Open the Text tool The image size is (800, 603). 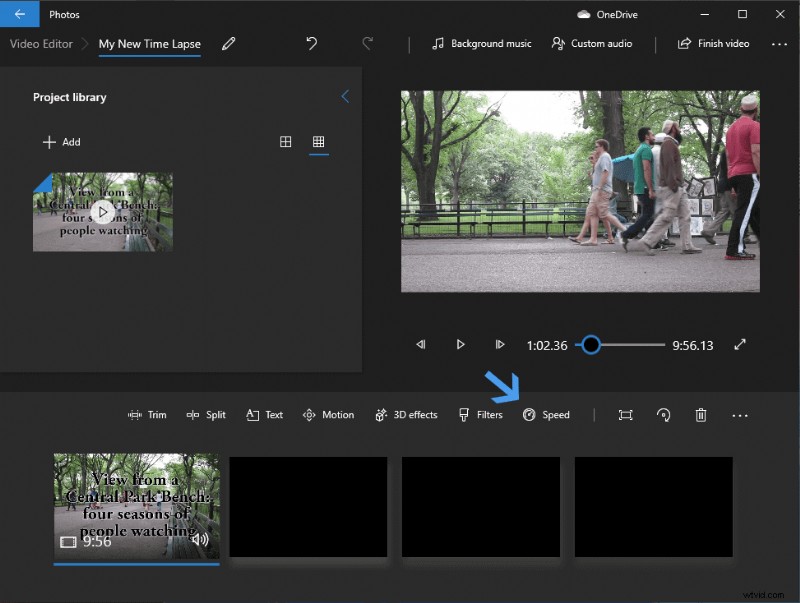(264, 414)
